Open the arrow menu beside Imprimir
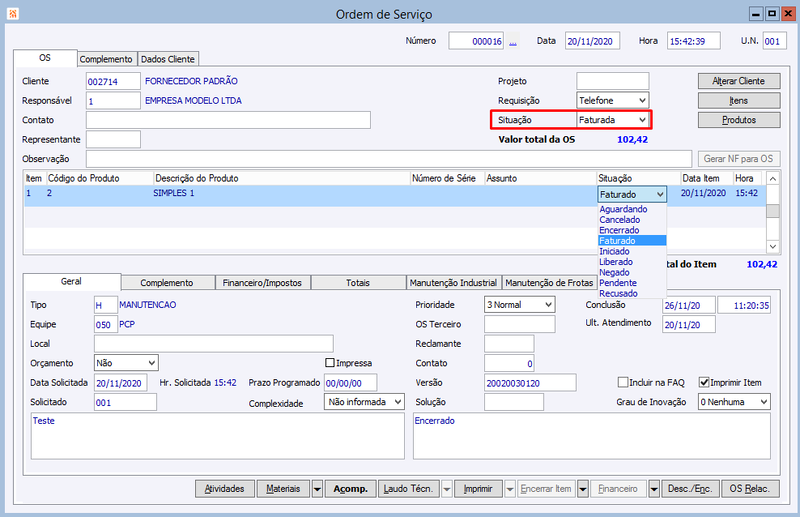The width and height of the screenshot is (800, 517). click(509, 489)
